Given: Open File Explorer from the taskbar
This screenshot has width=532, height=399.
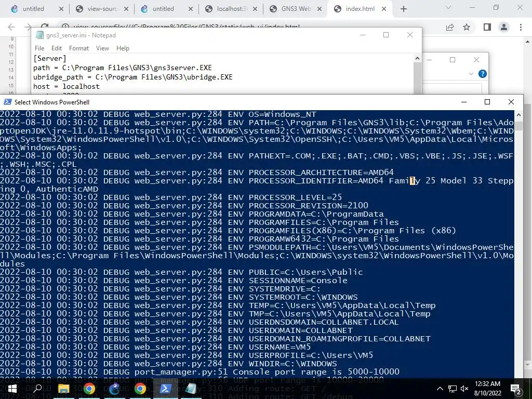Looking at the screenshot, I should (x=63, y=389).
